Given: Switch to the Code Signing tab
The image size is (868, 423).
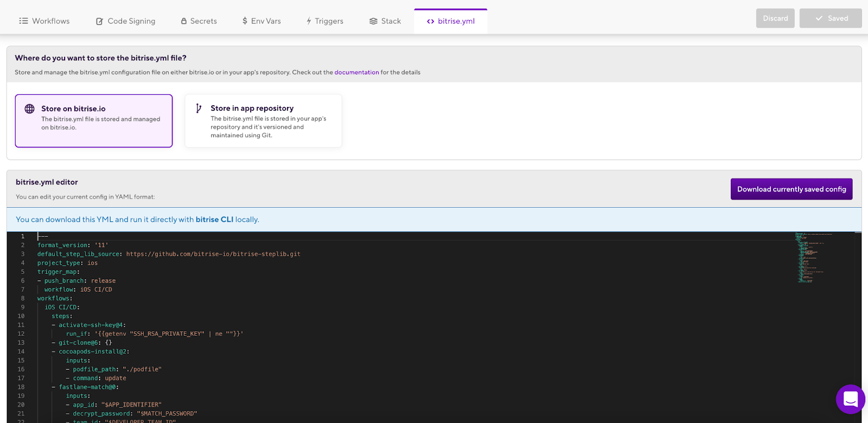Looking at the screenshot, I should tap(126, 21).
